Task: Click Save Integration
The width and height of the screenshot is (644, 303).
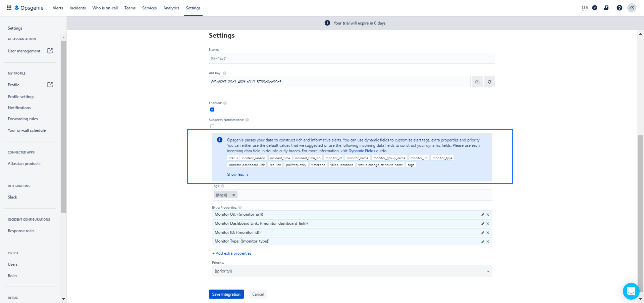Action: [x=226, y=294]
